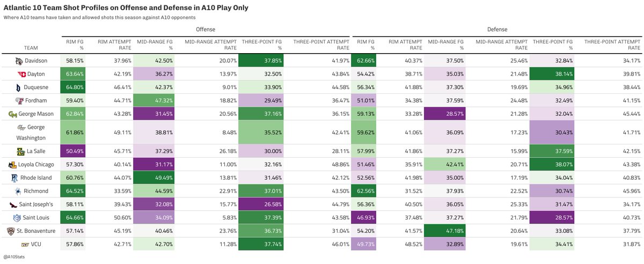Select the Offense column group header
Screen dimensions: 644x264
click(x=206, y=30)
